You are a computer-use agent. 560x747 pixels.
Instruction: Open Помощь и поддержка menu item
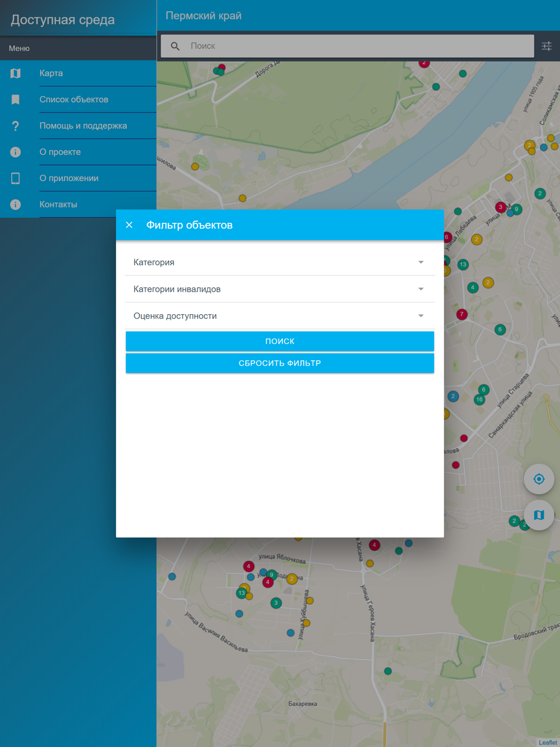point(78,126)
